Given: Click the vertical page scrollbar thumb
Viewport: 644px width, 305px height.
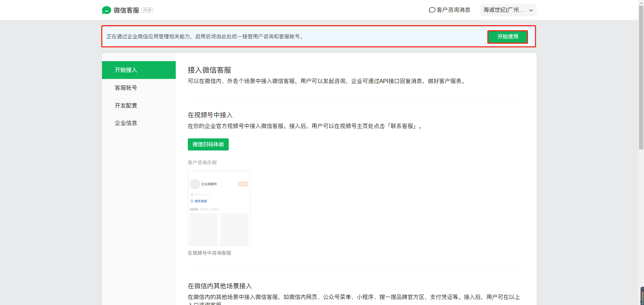Looking at the screenshot, I should point(641,77).
